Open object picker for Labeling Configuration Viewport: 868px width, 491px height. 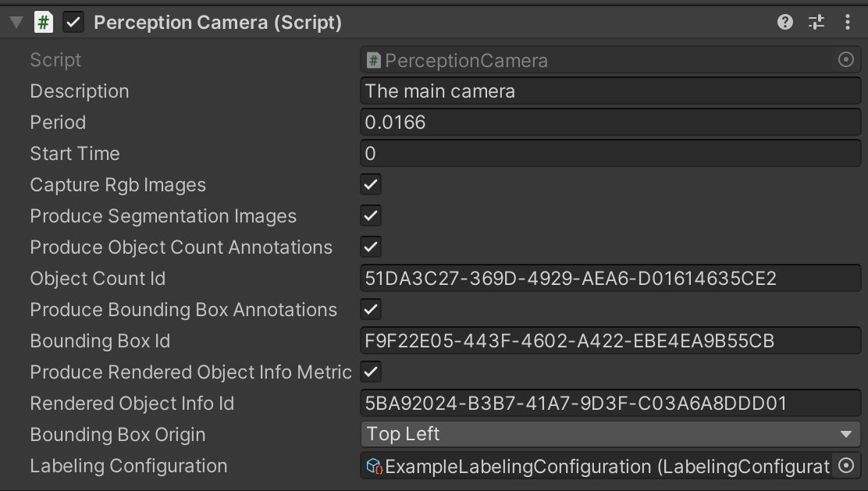[x=846, y=466]
